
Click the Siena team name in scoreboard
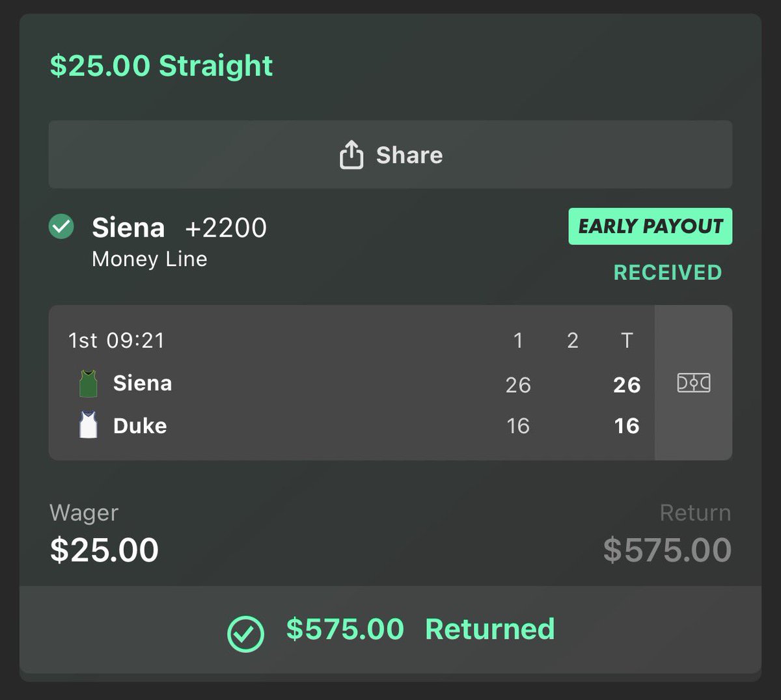tap(143, 383)
